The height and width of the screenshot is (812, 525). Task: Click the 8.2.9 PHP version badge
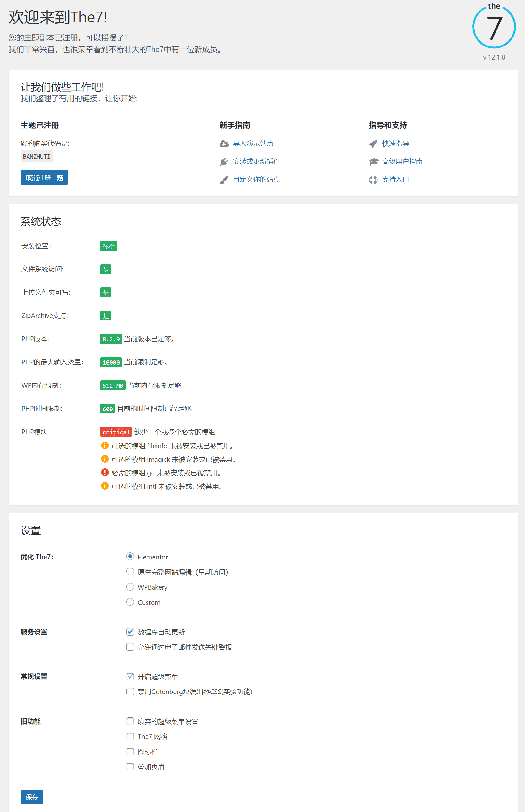pyautogui.click(x=111, y=339)
